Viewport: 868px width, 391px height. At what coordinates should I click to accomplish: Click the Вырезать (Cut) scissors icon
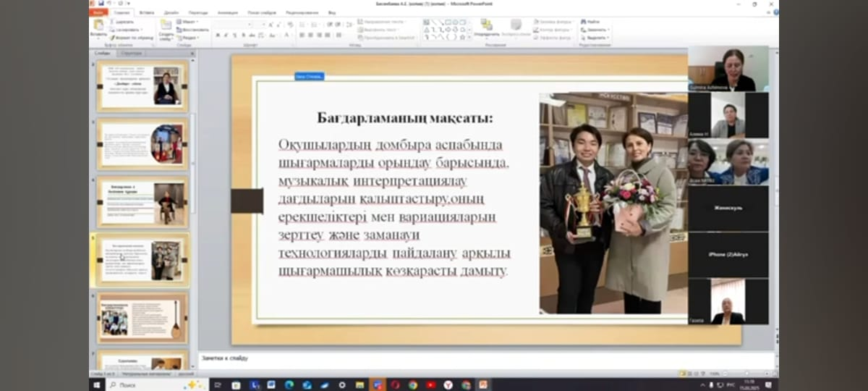click(x=112, y=22)
